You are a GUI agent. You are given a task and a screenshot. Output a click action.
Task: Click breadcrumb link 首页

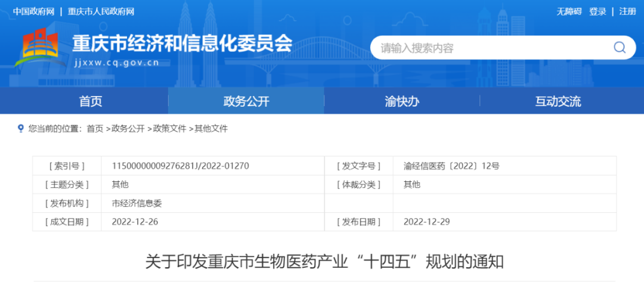point(95,129)
